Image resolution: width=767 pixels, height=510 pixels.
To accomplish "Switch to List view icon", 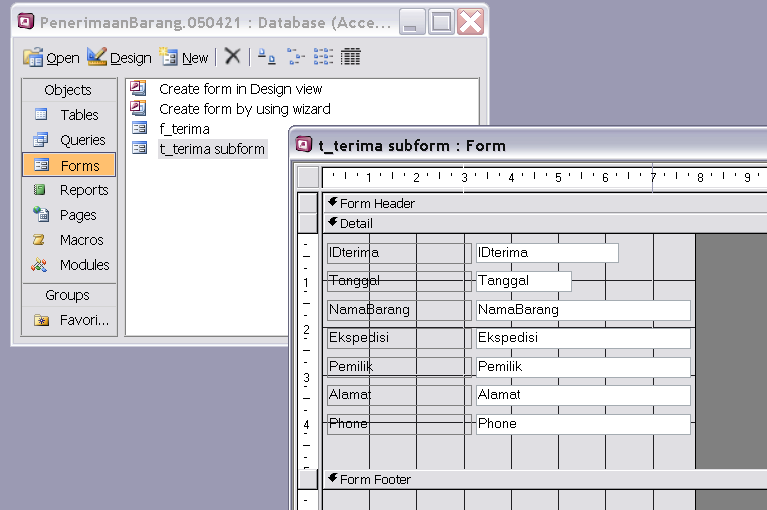I will [x=323, y=57].
